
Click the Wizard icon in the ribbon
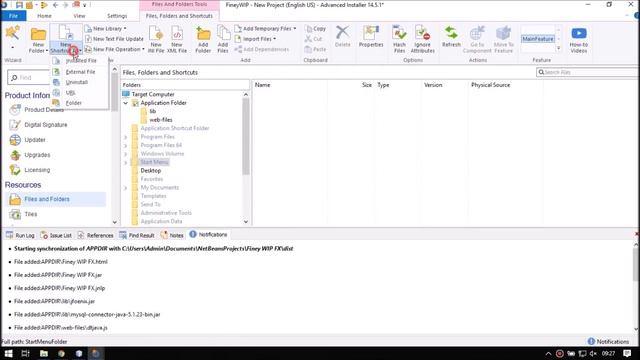13,33
